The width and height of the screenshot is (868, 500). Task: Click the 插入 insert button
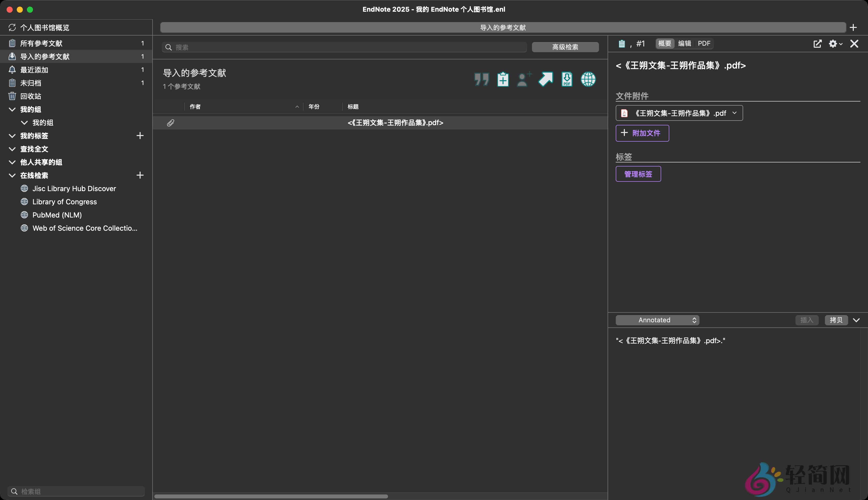807,320
